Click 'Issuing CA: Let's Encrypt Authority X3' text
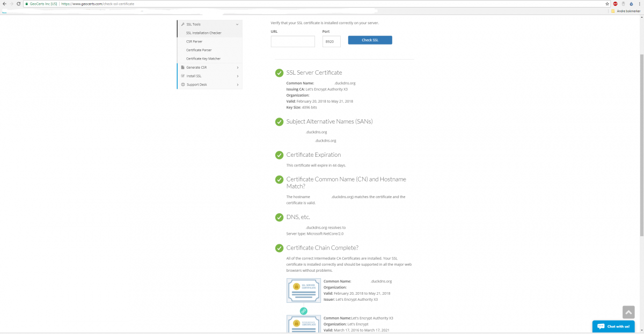 317,89
